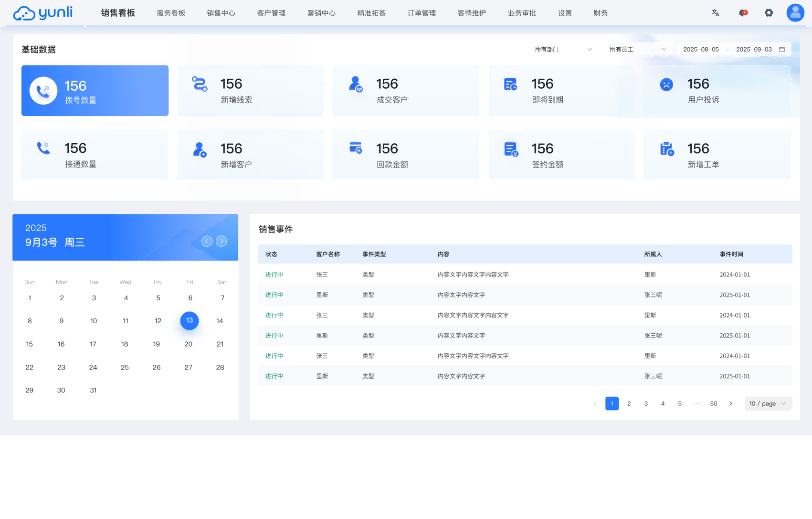
Task: Open the settings gear icon in header
Action: pyautogui.click(x=769, y=13)
